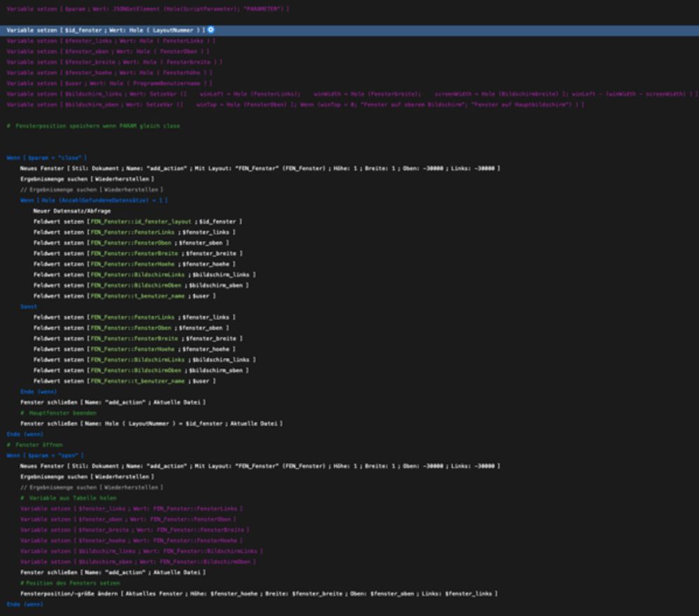Select the Wenn AnzahlGefundeneDatensätze = 1 step
This screenshot has width=699, height=616.
click(x=94, y=200)
